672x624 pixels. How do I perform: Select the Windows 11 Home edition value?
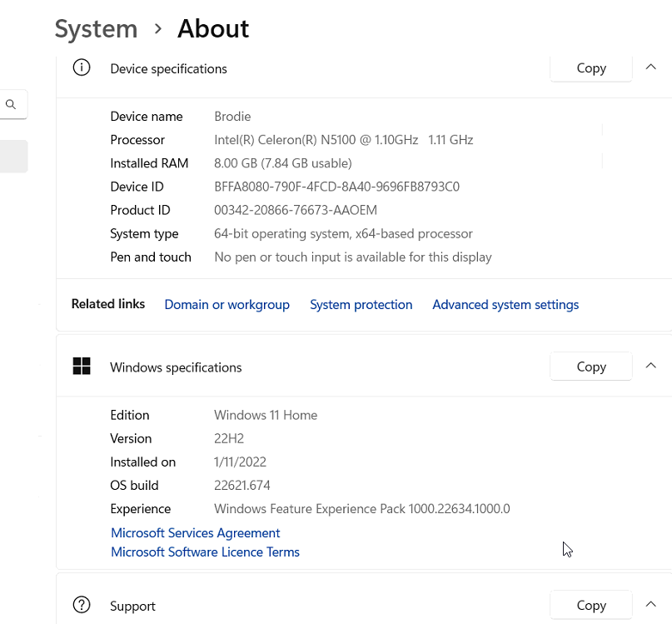coord(266,415)
